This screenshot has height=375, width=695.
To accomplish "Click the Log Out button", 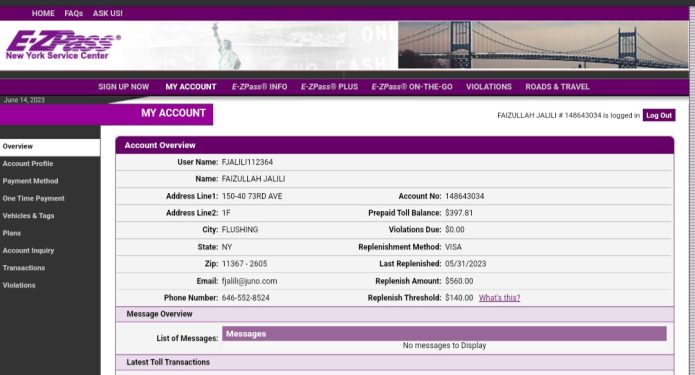I will (659, 115).
